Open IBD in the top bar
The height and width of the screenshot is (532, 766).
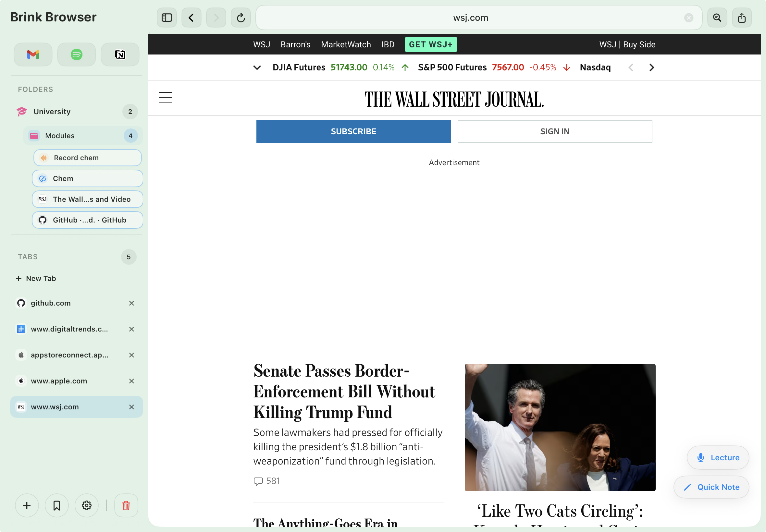tap(388, 44)
